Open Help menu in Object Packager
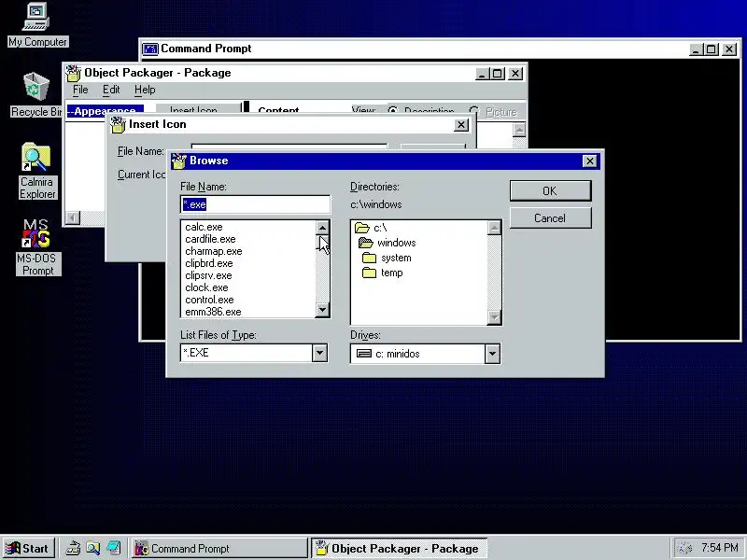The image size is (747, 560). [x=145, y=90]
